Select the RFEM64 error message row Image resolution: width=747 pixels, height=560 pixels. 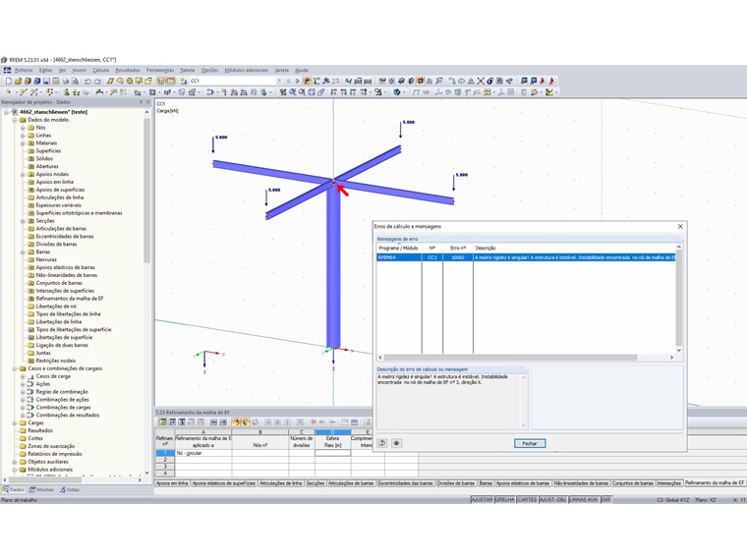pos(526,257)
